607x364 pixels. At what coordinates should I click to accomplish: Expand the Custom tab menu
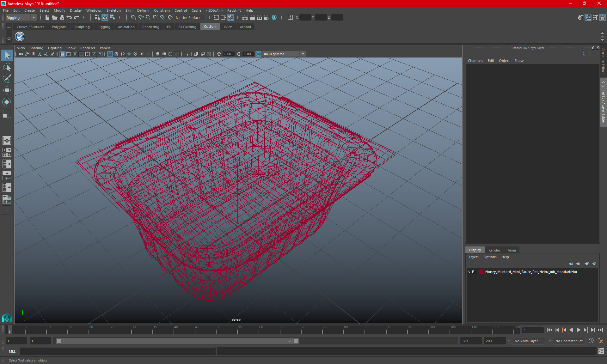210,27
